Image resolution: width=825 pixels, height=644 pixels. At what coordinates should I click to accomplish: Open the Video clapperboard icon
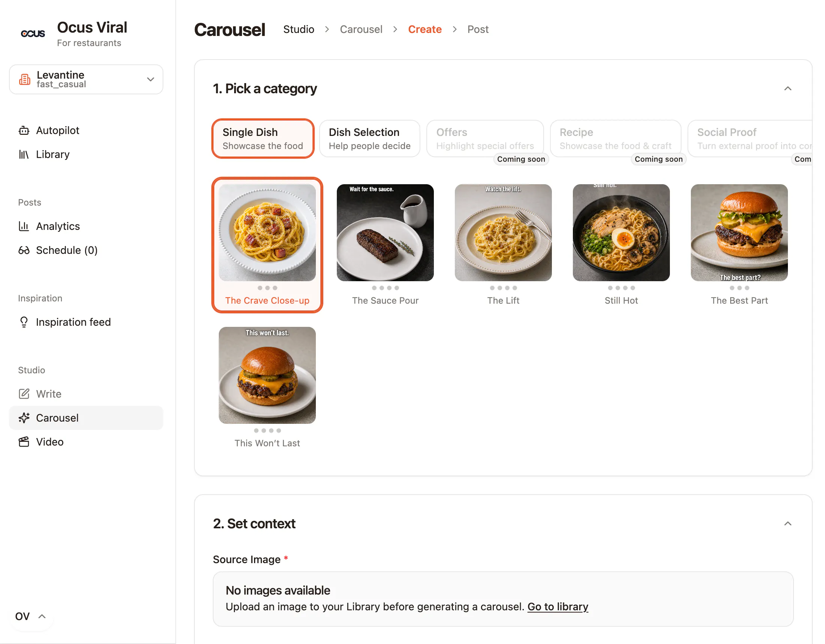click(x=24, y=442)
